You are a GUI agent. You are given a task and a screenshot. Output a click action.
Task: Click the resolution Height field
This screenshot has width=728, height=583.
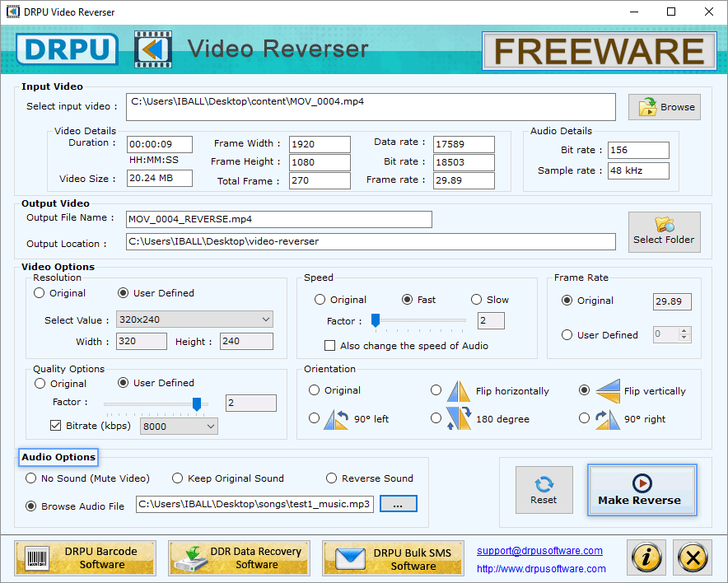pyautogui.click(x=246, y=341)
